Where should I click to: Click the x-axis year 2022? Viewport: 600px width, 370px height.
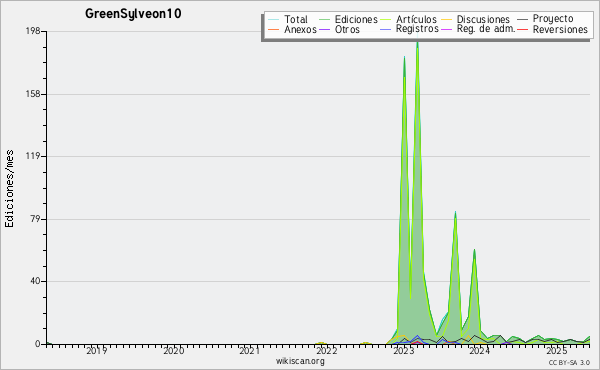tap(326, 351)
